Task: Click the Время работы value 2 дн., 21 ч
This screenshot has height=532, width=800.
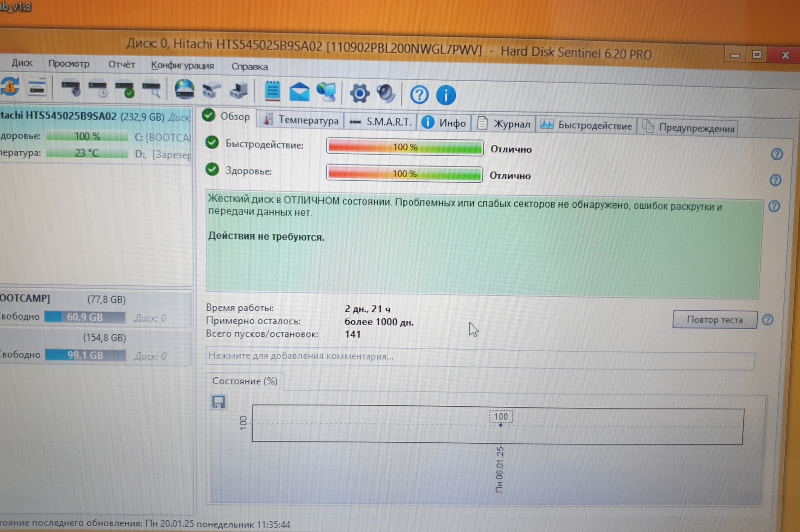Action: (367, 309)
